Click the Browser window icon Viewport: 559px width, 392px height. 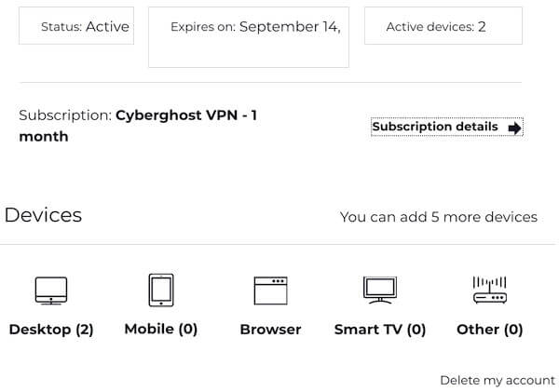(x=270, y=291)
